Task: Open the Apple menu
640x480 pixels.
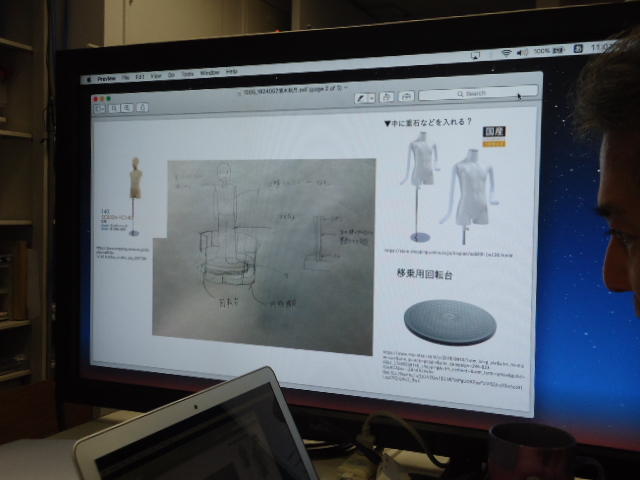Action: [x=88, y=80]
